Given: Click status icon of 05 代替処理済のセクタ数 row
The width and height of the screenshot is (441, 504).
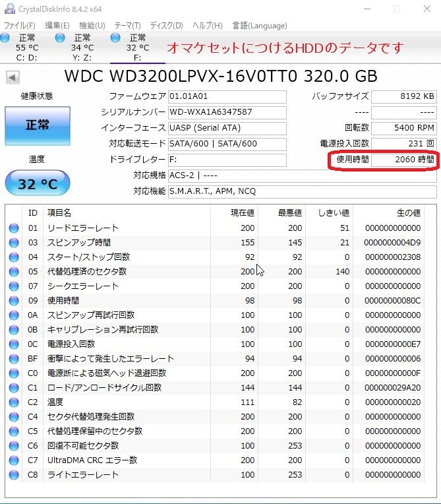Looking at the screenshot, I should click(x=14, y=272).
